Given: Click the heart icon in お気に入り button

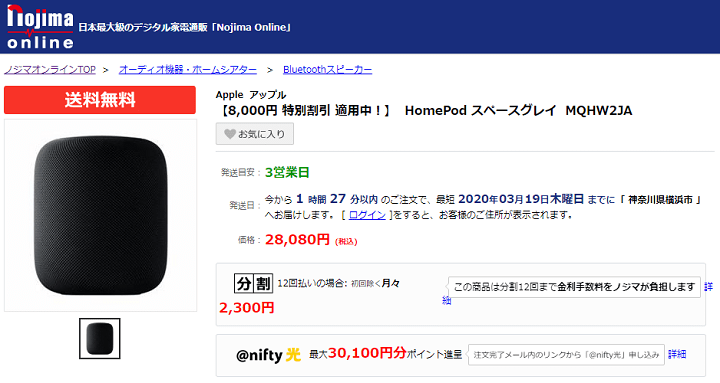Looking at the screenshot, I should pos(230,134).
